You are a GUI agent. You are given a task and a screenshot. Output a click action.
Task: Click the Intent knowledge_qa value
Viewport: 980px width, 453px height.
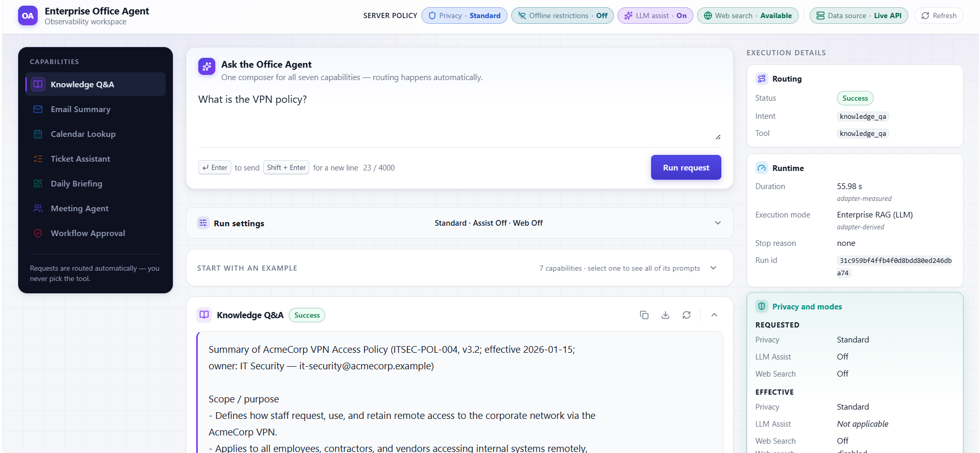tap(863, 116)
